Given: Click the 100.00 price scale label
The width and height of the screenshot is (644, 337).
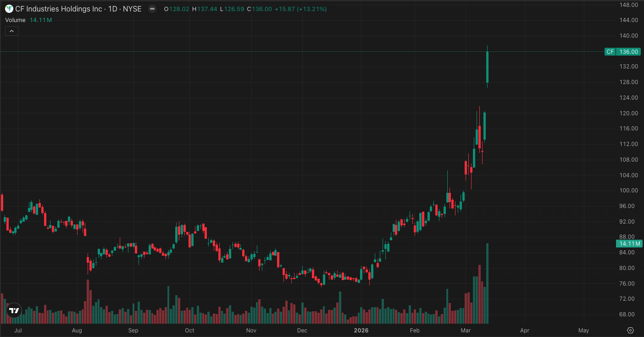Looking at the screenshot, I should (628, 191).
